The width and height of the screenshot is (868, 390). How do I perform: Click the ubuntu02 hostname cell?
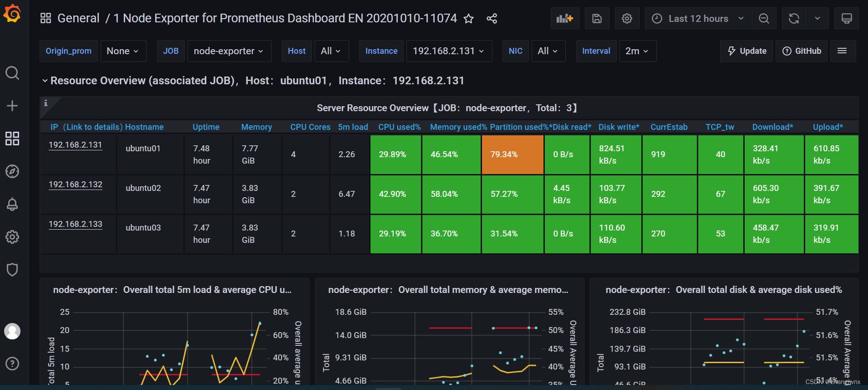click(x=150, y=194)
